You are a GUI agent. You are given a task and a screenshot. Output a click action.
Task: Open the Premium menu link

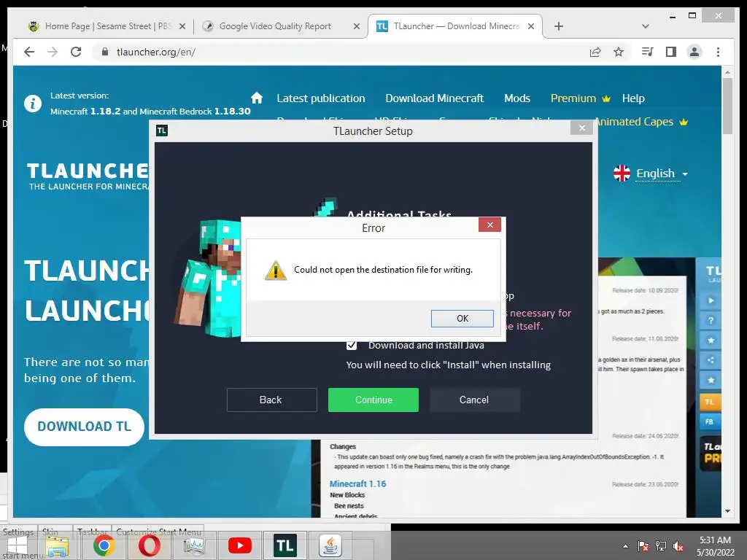point(580,98)
